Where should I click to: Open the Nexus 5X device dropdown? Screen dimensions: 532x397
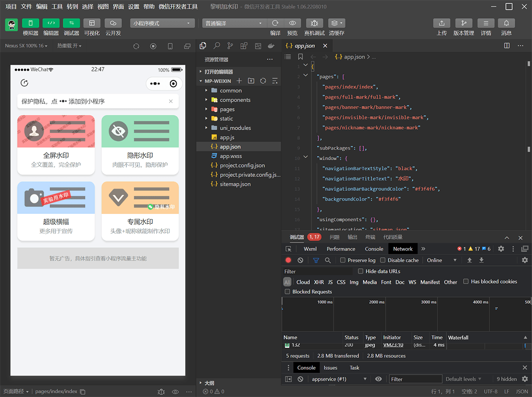click(26, 46)
